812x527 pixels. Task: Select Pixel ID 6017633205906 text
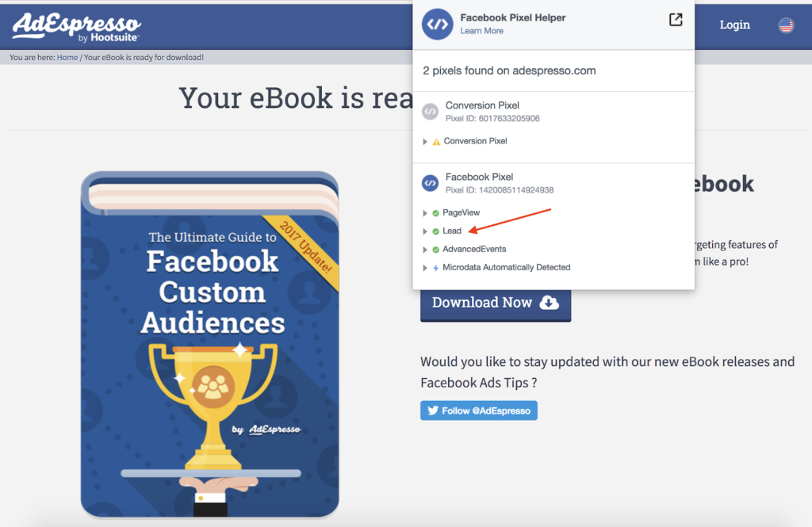492,119
